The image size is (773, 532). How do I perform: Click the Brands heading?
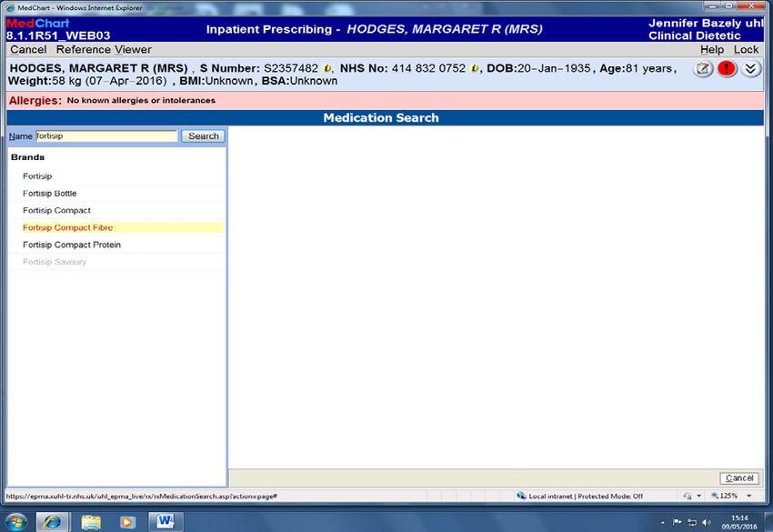pos(27,157)
